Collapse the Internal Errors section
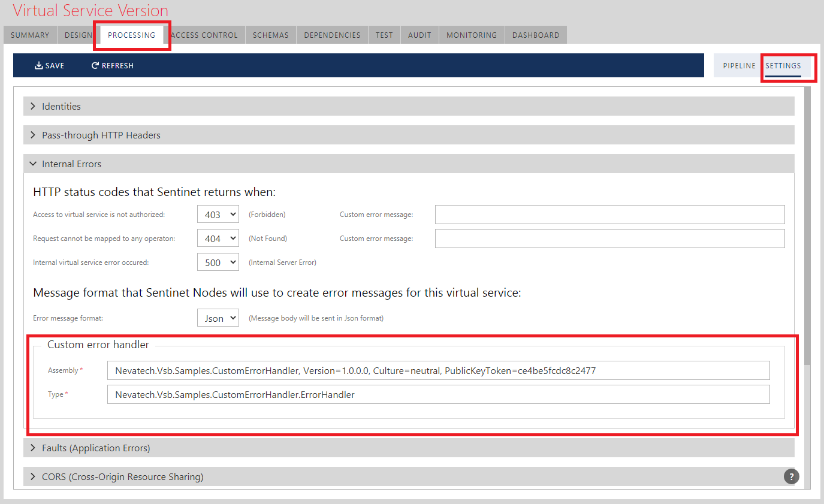 click(x=71, y=164)
